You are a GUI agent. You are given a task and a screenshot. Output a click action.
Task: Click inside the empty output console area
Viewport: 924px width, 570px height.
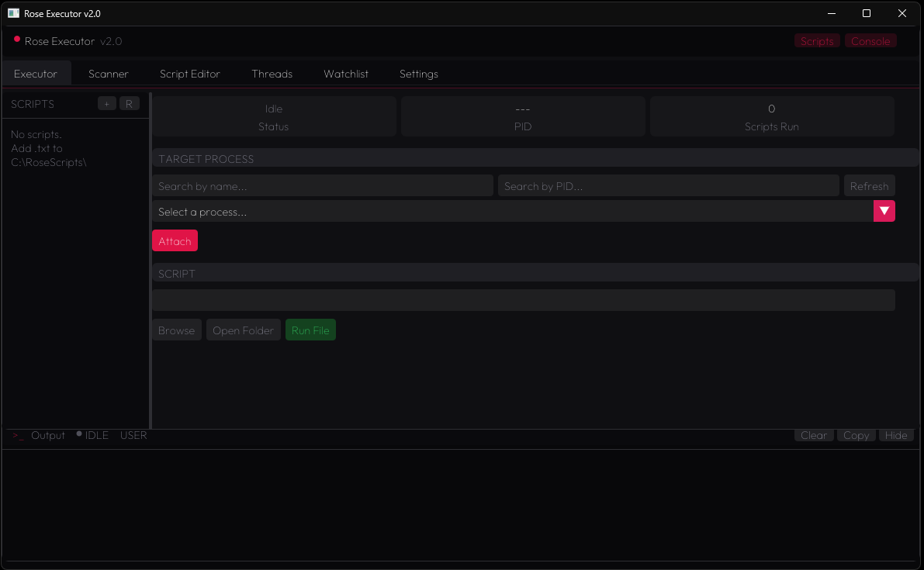tap(461, 505)
